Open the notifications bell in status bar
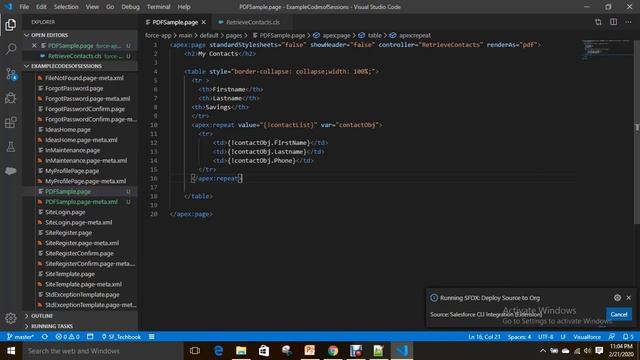The width and height of the screenshot is (640, 360). click(x=628, y=337)
